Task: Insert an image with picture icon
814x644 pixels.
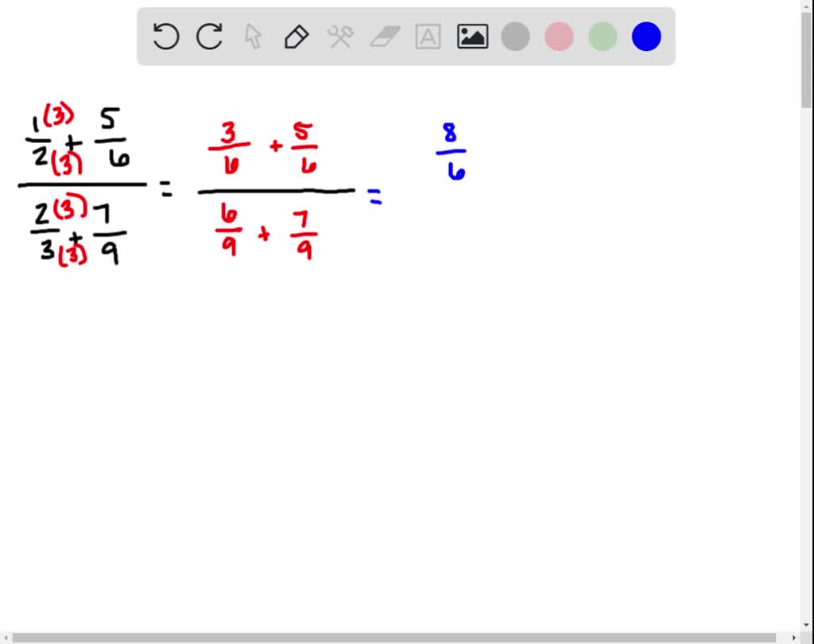Action: [472, 37]
